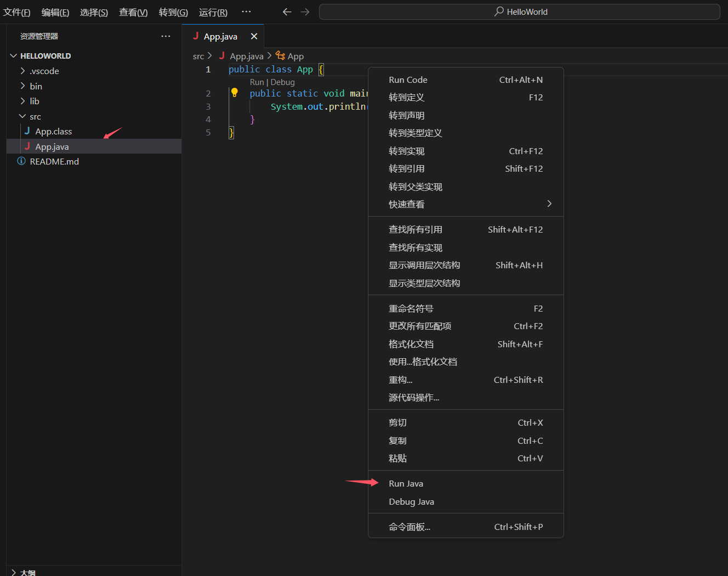Open README.md in the explorer
This screenshot has height=576, width=728.
54,161
